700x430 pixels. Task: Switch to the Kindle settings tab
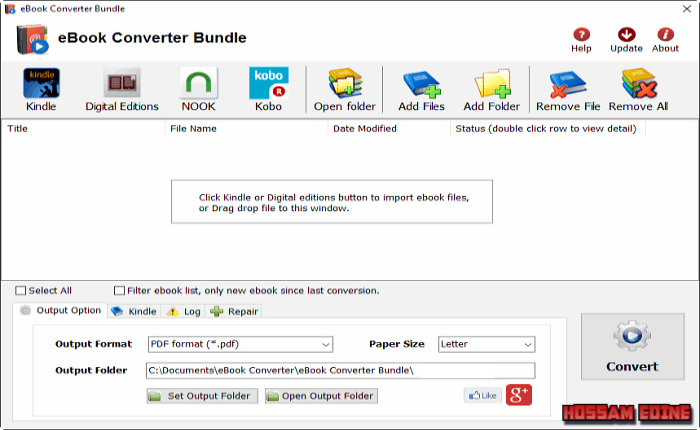pyautogui.click(x=133, y=311)
